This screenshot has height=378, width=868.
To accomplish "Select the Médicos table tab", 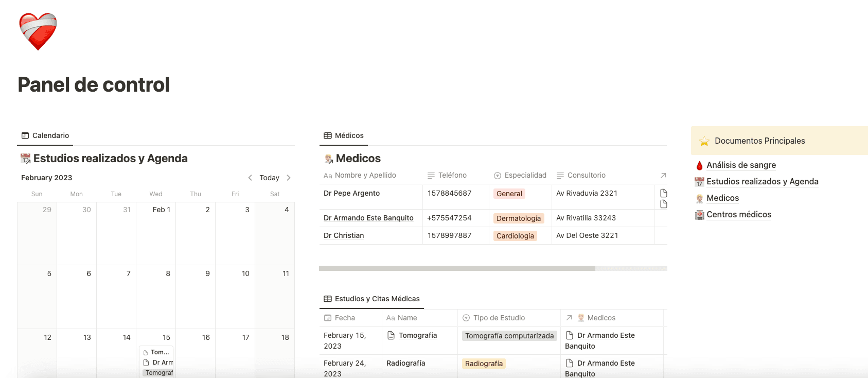I will pos(344,136).
